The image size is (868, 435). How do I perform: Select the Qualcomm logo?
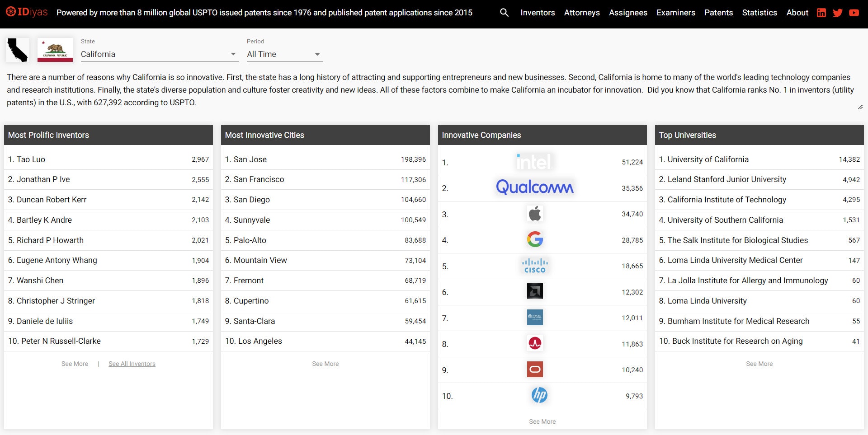[x=535, y=187]
